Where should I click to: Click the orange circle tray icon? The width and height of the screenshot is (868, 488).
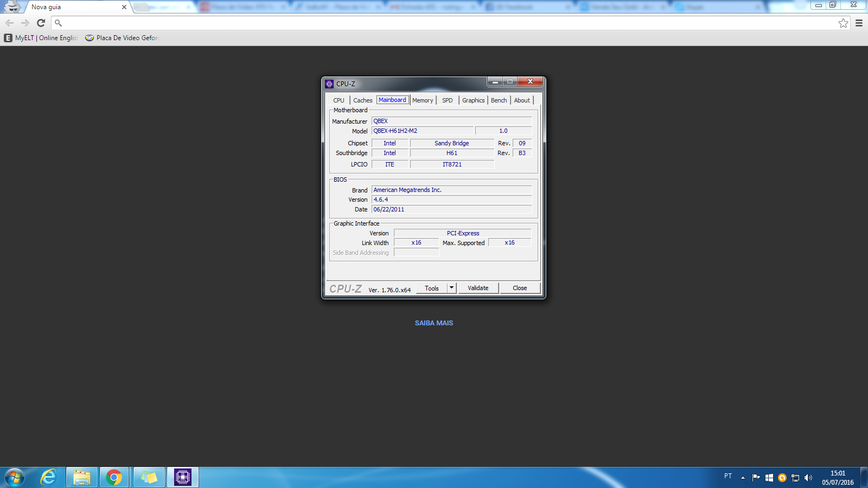(782, 478)
